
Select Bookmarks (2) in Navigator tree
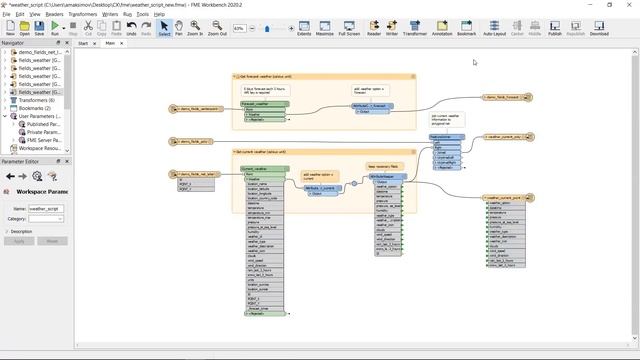36,108
